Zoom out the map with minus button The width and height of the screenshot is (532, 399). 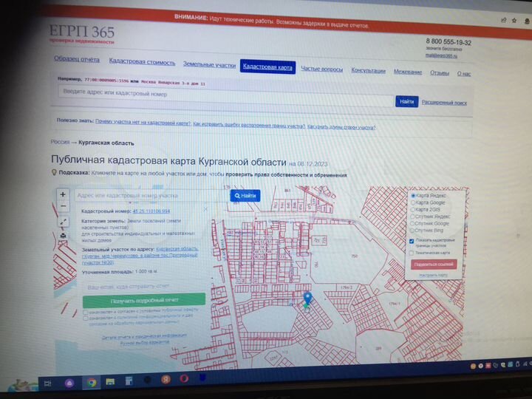[63, 206]
